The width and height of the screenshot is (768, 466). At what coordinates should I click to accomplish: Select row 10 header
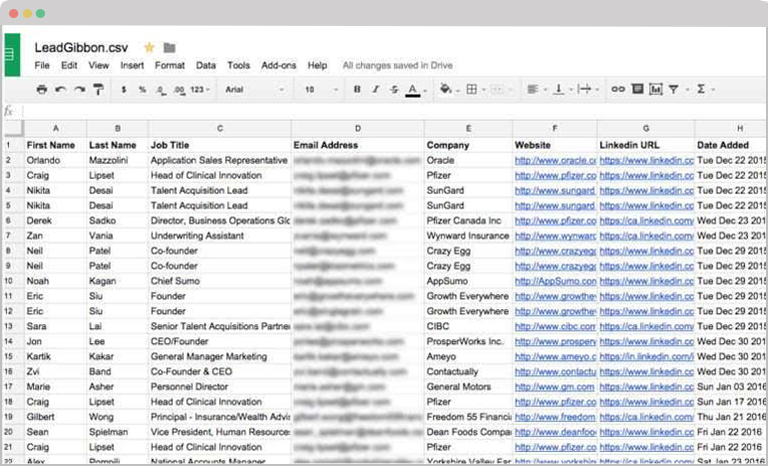pos(13,281)
